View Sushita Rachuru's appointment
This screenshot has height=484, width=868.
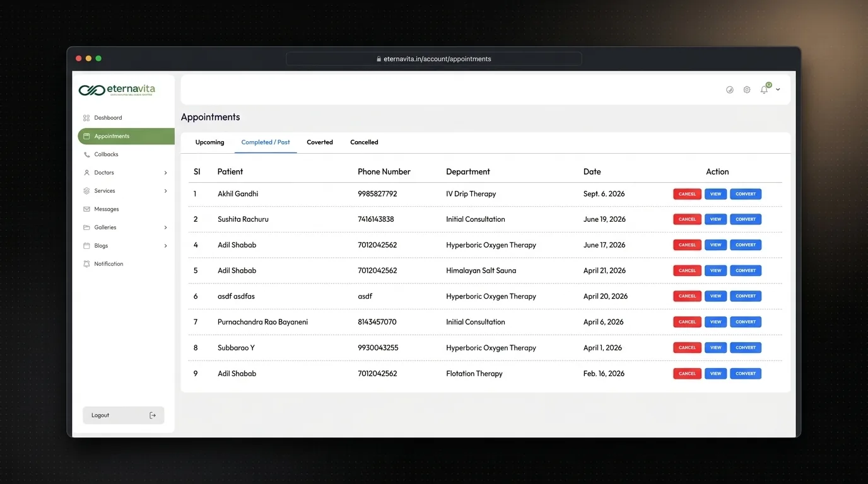(715, 219)
